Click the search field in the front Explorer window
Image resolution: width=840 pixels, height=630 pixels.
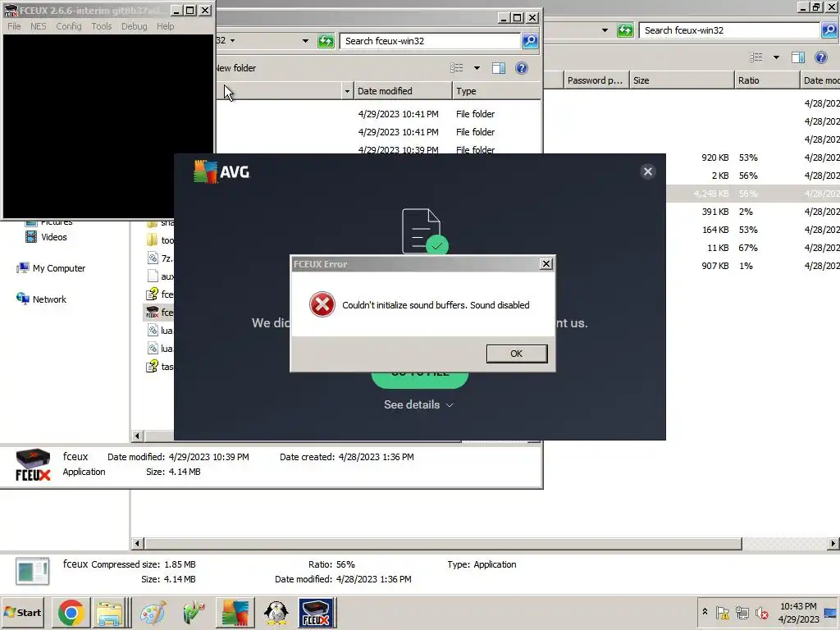pos(430,41)
